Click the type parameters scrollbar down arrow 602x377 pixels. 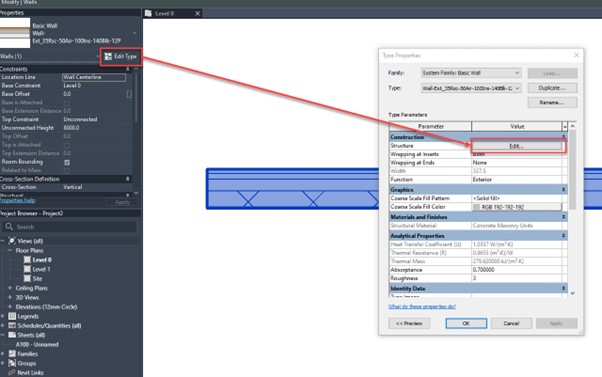click(572, 293)
